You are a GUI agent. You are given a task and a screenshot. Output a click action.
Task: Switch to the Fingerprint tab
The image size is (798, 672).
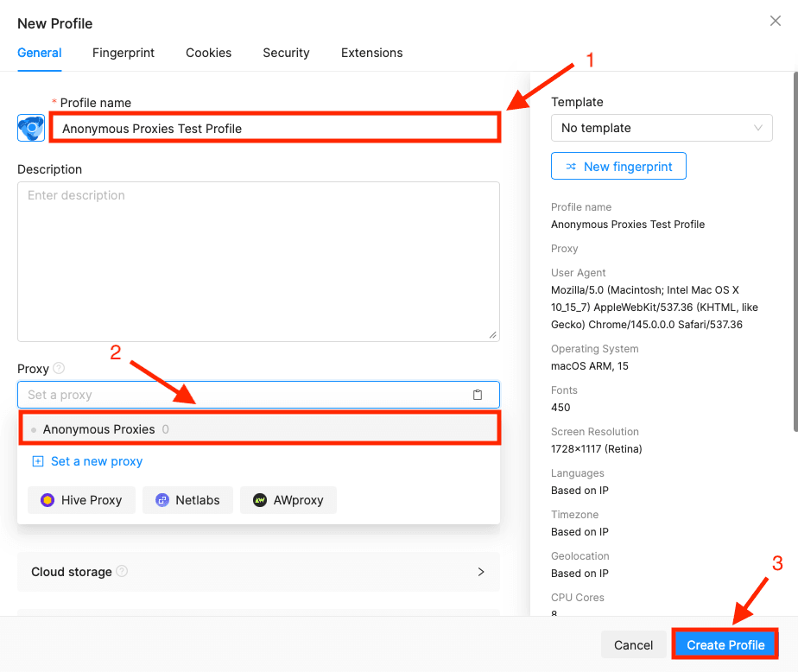123,53
